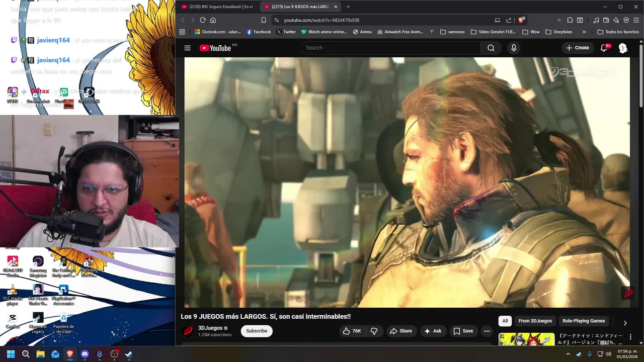This screenshot has height=362, width=644.
Task: Show next filter chips arrow
Action: pos(625,323)
